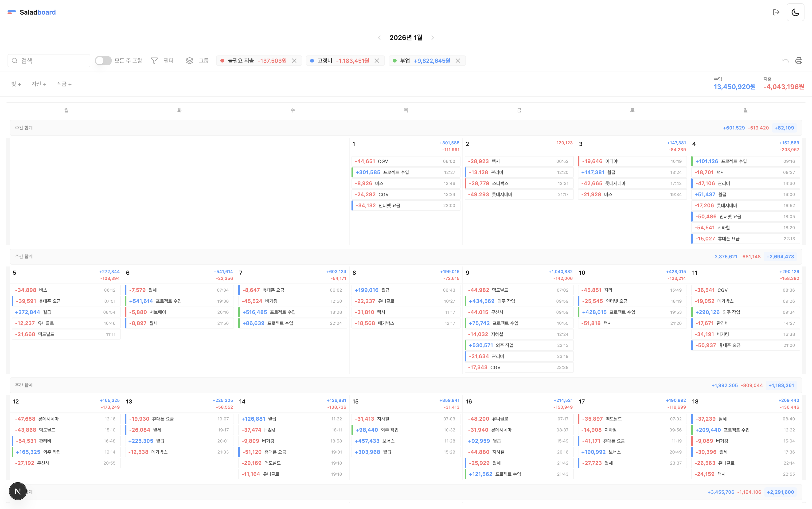Click the green 부업 color dot
The width and height of the screenshot is (812, 509).
395,61
